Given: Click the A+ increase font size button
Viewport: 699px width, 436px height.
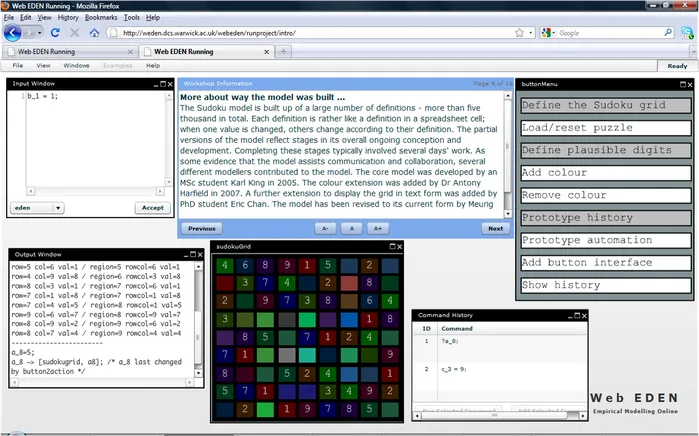Looking at the screenshot, I should (x=378, y=228).
